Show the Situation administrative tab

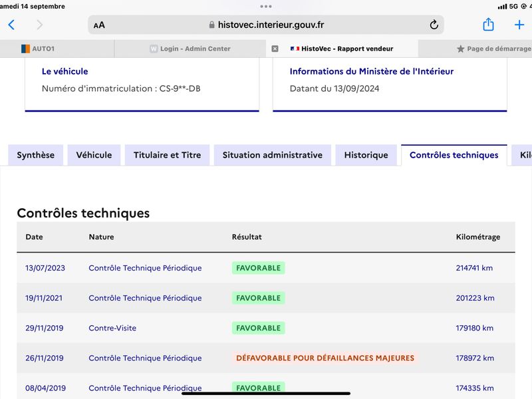pyautogui.click(x=273, y=155)
